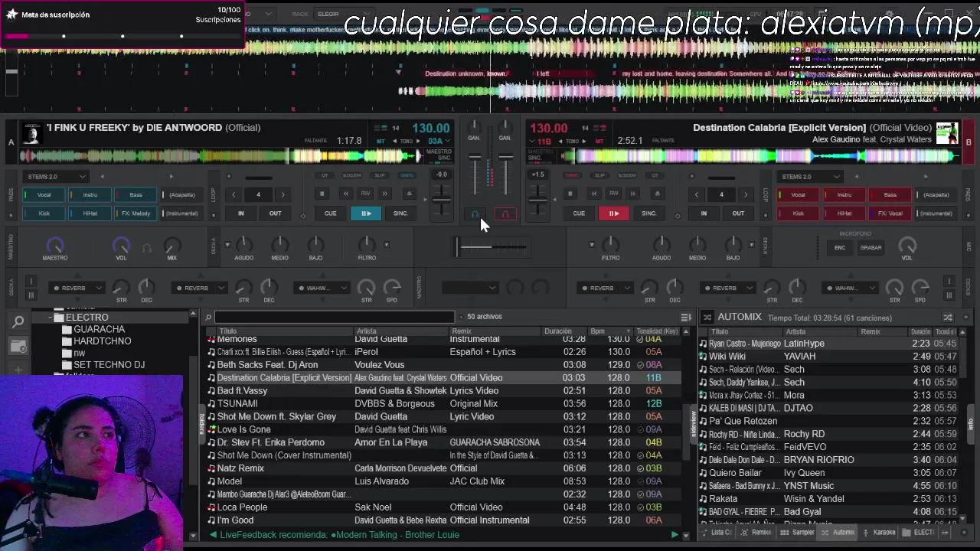This screenshot has height=551, width=980.
Task: Rewind deck A with double-arrow icon
Action: pos(345,194)
